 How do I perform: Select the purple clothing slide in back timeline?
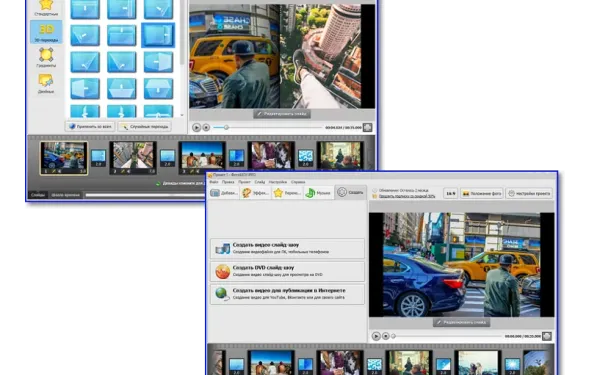271,156
